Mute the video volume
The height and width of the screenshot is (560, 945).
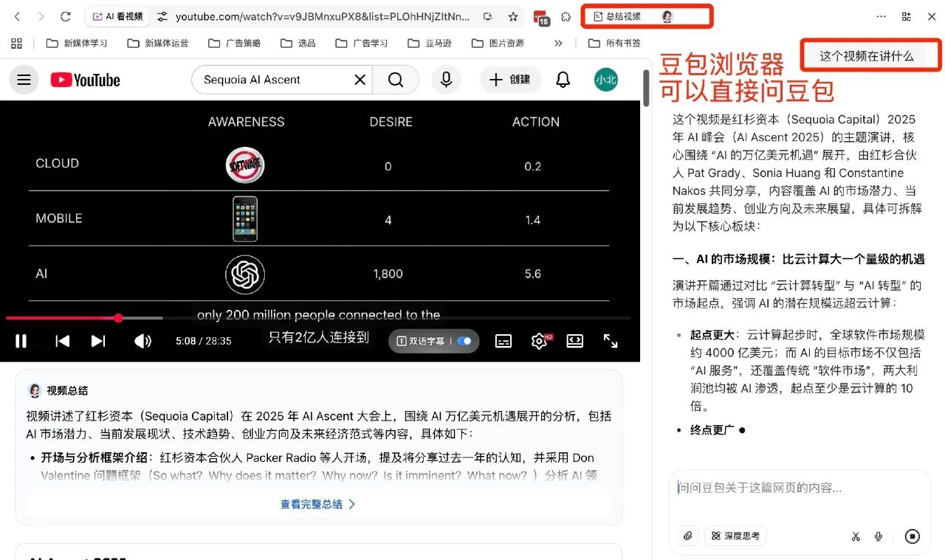point(142,341)
